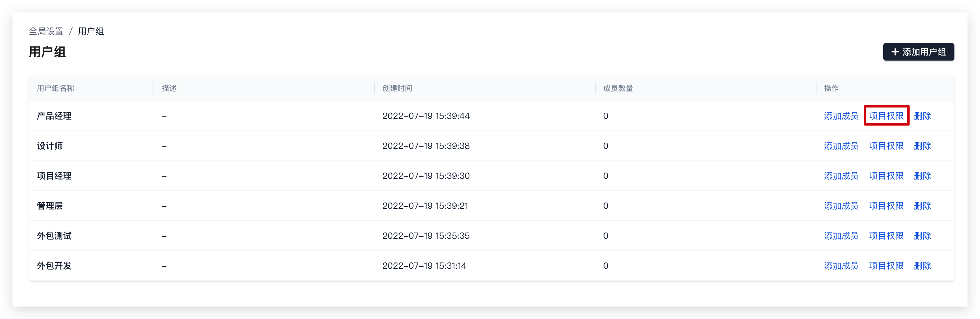980x319 pixels.
Task: Click 添加成员 for 管理层
Action: tap(841, 206)
